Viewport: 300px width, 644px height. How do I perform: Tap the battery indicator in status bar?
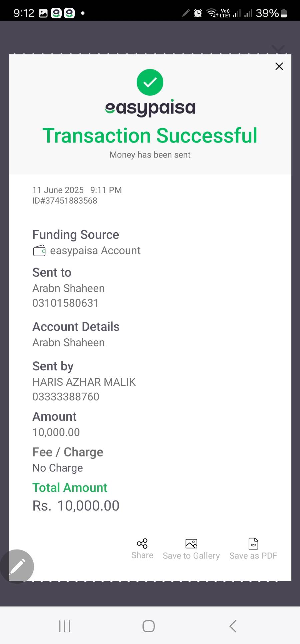click(x=284, y=13)
